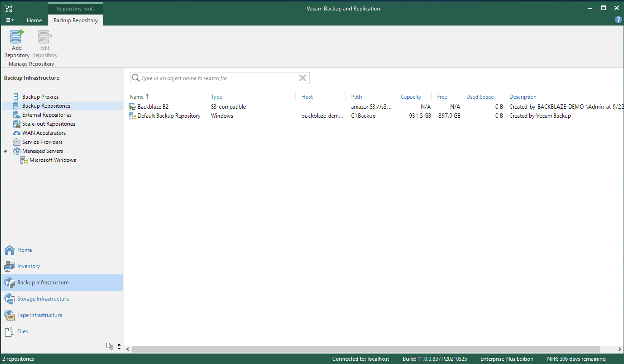Click the Backup Infrastructure view icon
This screenshot has height=364, width=624.
coord(10,283)
